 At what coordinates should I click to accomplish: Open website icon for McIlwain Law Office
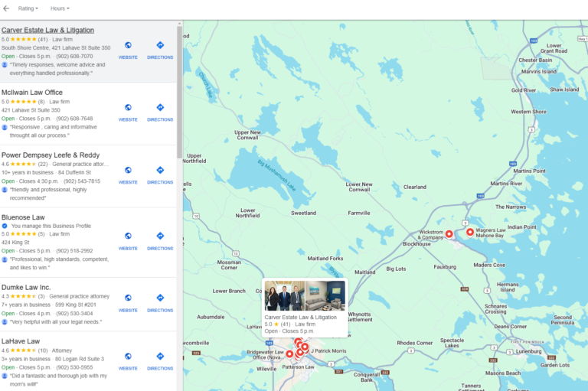128,107
